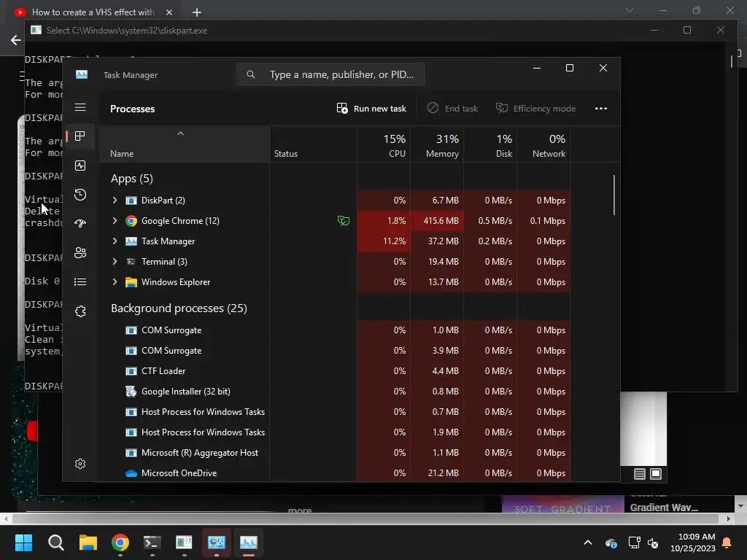Sort processes by CPU column header
The height and width of the screenshot is (560, 747).
pyautogui.click(x=384, y=145)
